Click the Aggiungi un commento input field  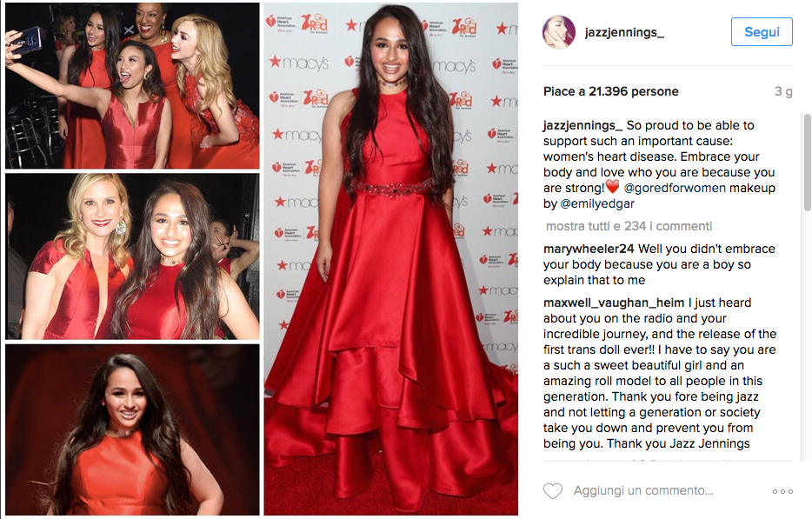click(643, 490)
